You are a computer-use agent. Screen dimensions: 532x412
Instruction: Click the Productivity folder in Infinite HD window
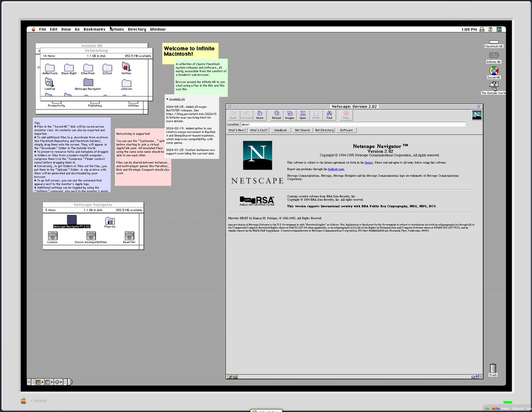(x=56, y=103)
